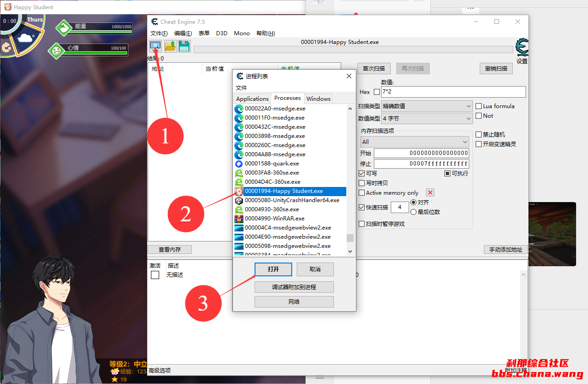Click the red X beside Active memory only
588x384 pixels.
430,192
